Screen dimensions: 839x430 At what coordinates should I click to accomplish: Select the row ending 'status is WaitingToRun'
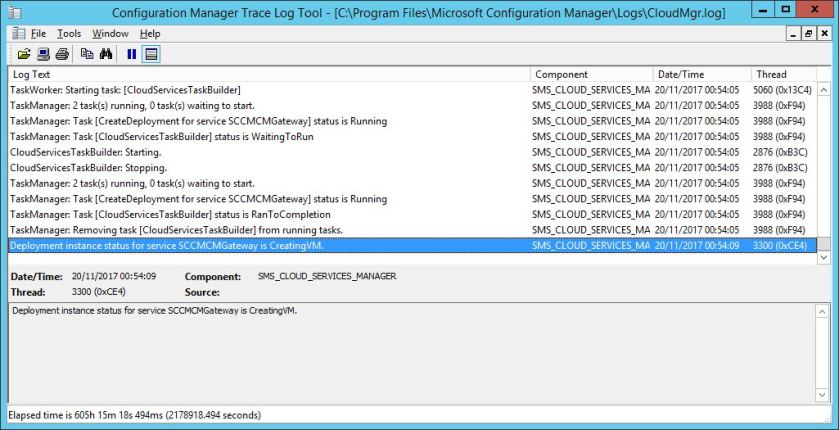click(x=412, y=136)
